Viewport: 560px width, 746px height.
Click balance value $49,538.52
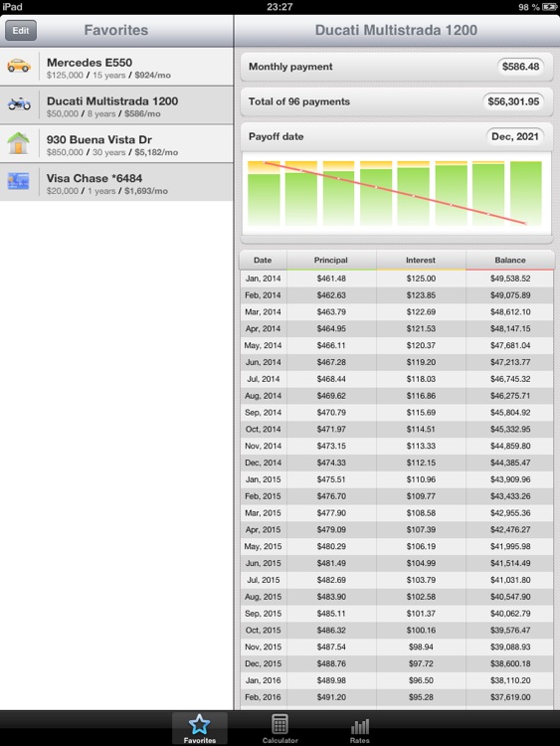(x=510, y=279)
